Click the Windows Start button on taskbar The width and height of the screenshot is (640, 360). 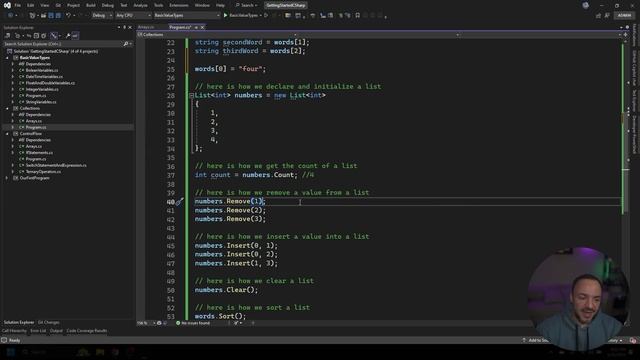click(10, 352)
